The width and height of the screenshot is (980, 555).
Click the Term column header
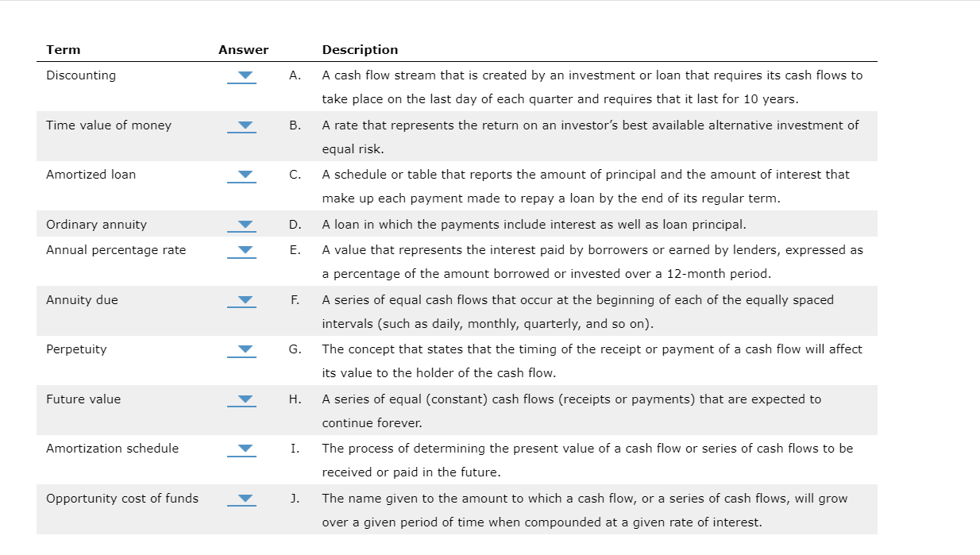64,49
